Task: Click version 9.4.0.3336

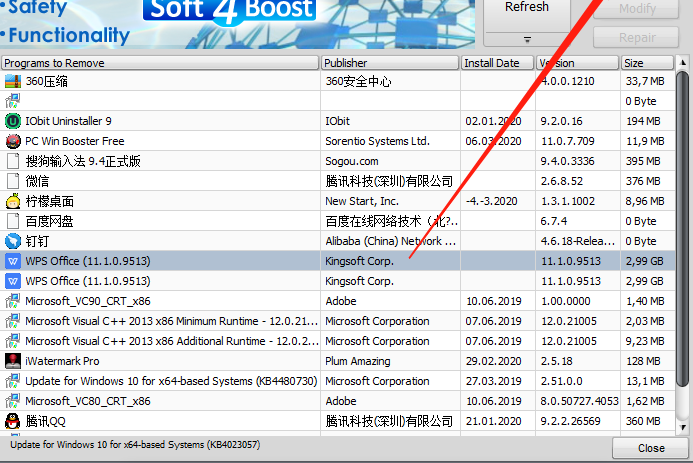Action: [x=567, y=161]
